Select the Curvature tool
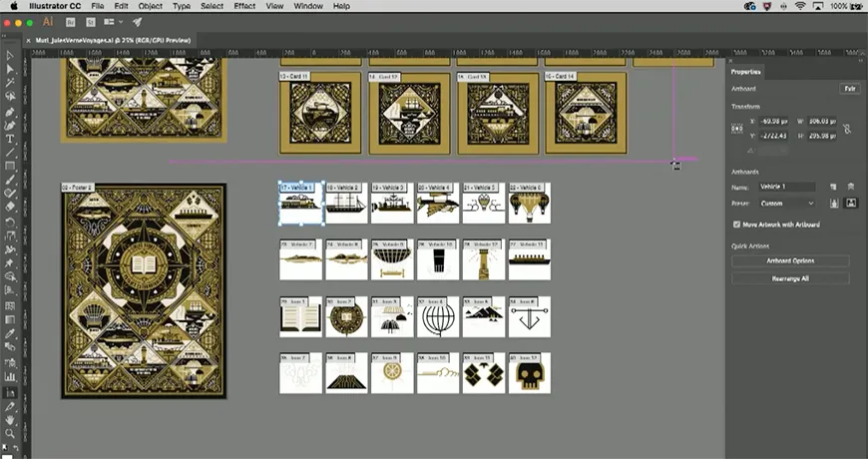 coord(10,125)
